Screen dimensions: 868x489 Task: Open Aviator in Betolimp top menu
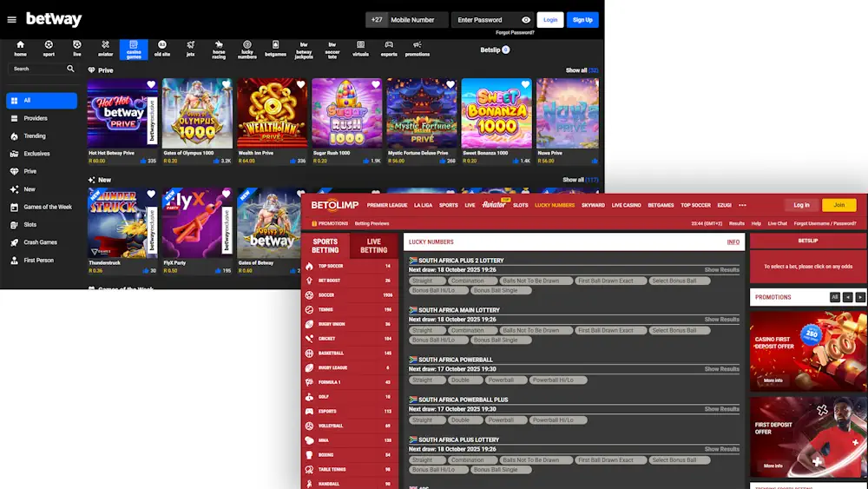tap(494, 205)
